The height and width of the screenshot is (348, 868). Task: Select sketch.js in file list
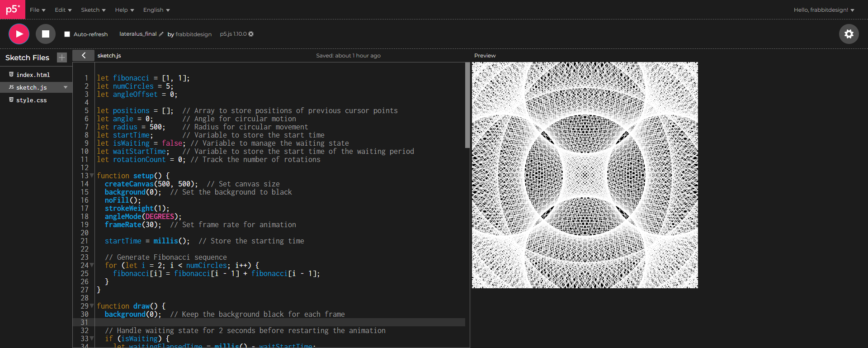[x=32, y=87]
